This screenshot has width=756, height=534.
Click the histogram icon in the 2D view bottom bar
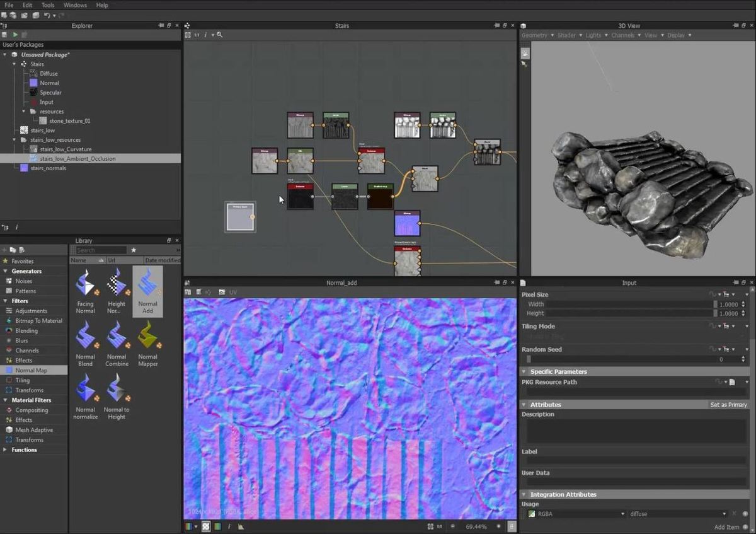click(242, 526)
